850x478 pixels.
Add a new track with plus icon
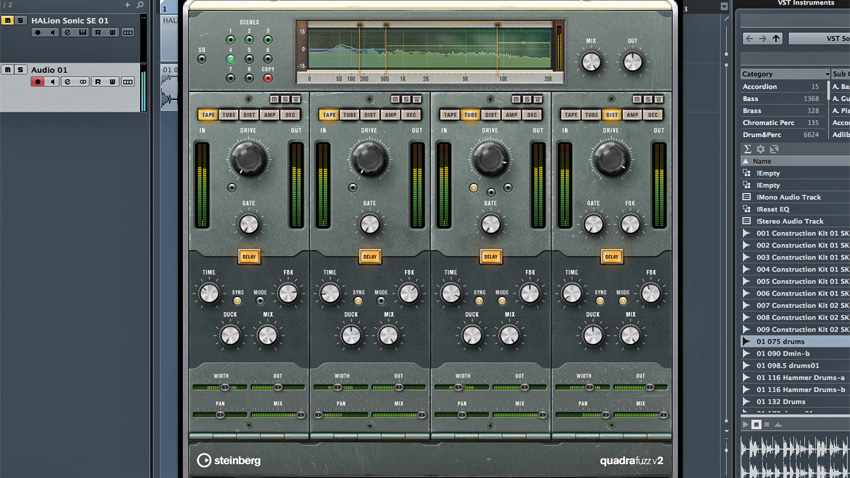(x=127, y=5)
